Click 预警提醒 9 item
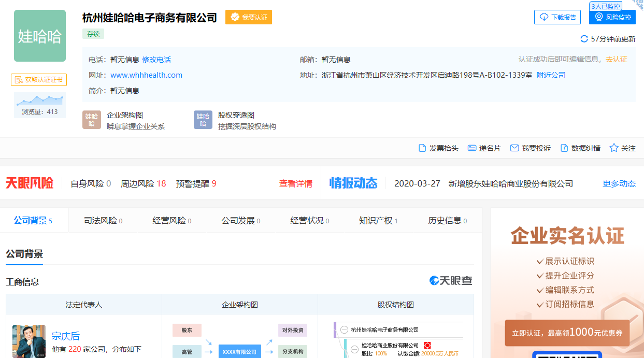The image size is (644, 358). pyautogui.click(x=196, y=183)
